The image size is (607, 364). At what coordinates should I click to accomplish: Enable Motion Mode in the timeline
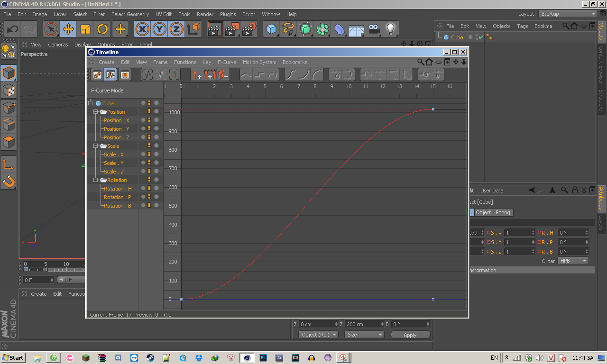(124, 75)
